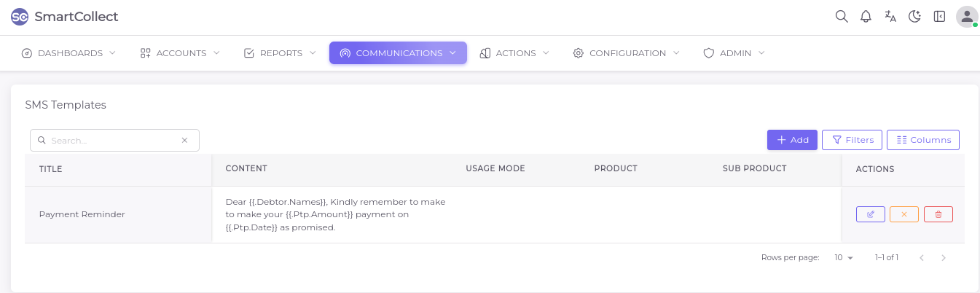Open the notifications bell

866,16
